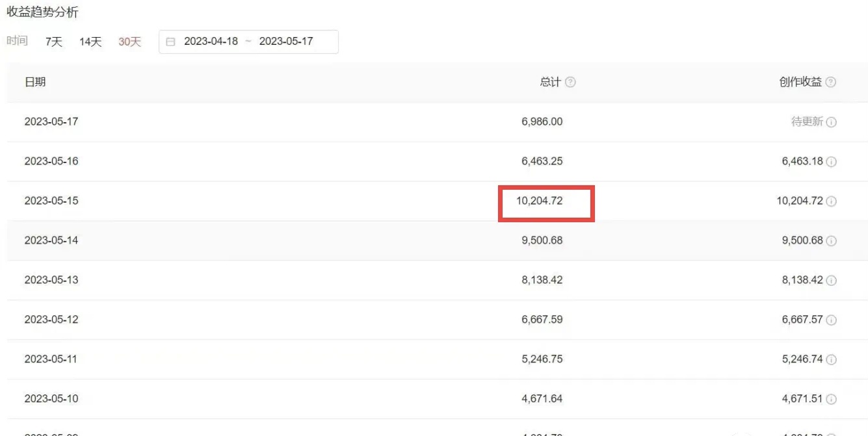Click the help icon beside 总计 column header
This screenshot has width=868, height=436.
[x=570, y=82]
